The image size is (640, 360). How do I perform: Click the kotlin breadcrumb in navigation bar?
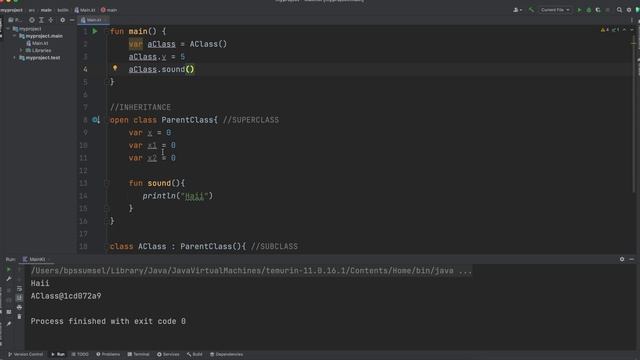click(63, 10)
